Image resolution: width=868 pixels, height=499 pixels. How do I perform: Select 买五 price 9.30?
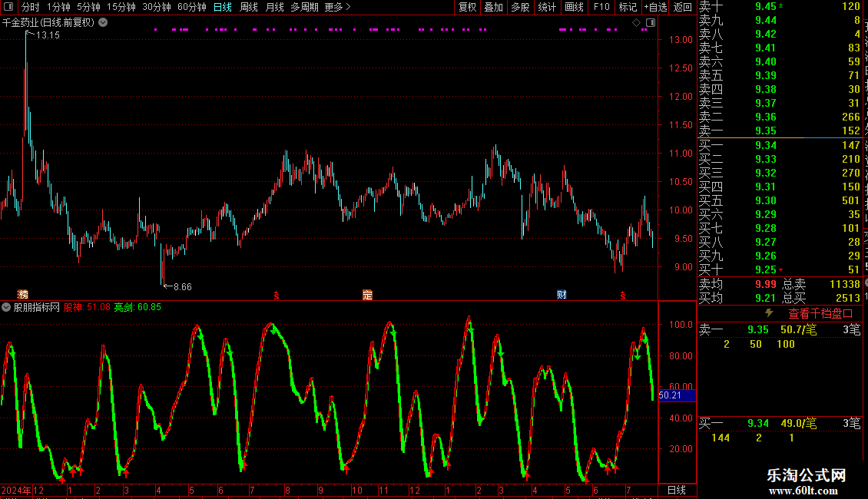[x=766, y=201]
